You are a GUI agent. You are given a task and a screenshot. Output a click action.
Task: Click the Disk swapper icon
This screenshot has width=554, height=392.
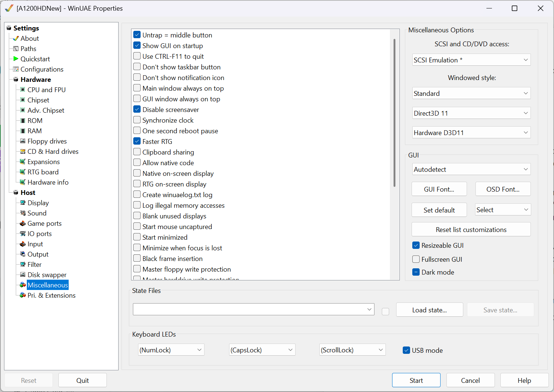point(23,275)
